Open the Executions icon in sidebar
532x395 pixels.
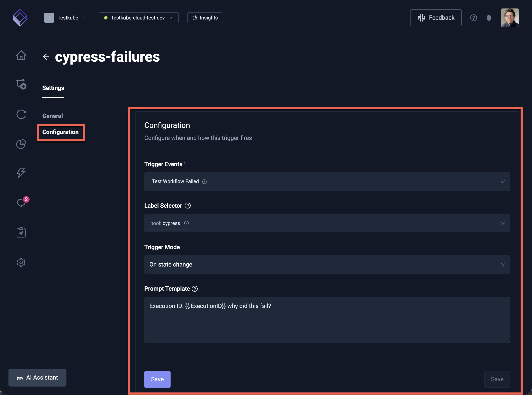tap(21, 115)
